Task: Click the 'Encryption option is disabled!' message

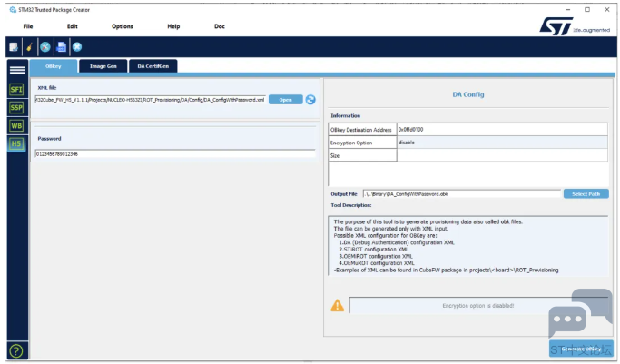Action: [x=478, y=306]
